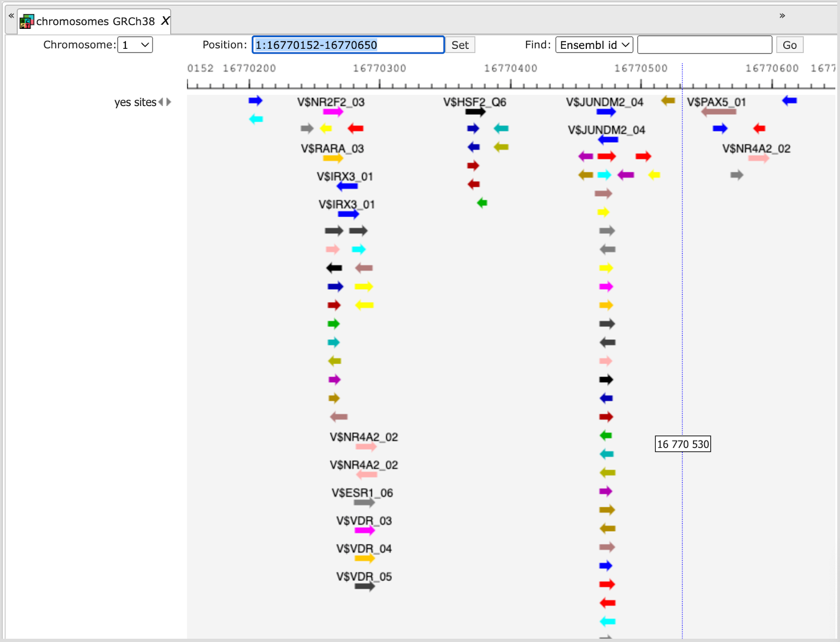Click the 16770400 ruler tick mark
Image resolution: width=840 pixels, height=642 pixels.
tap(511, 83)
